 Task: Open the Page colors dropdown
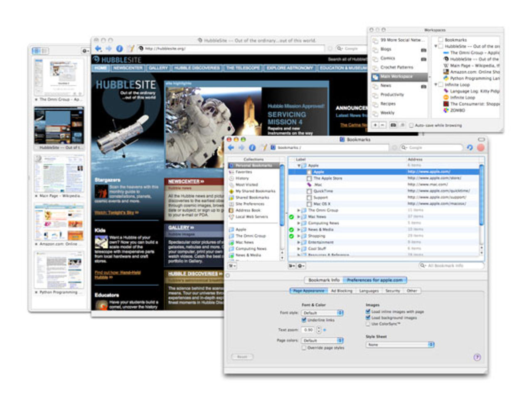[322, 340]
